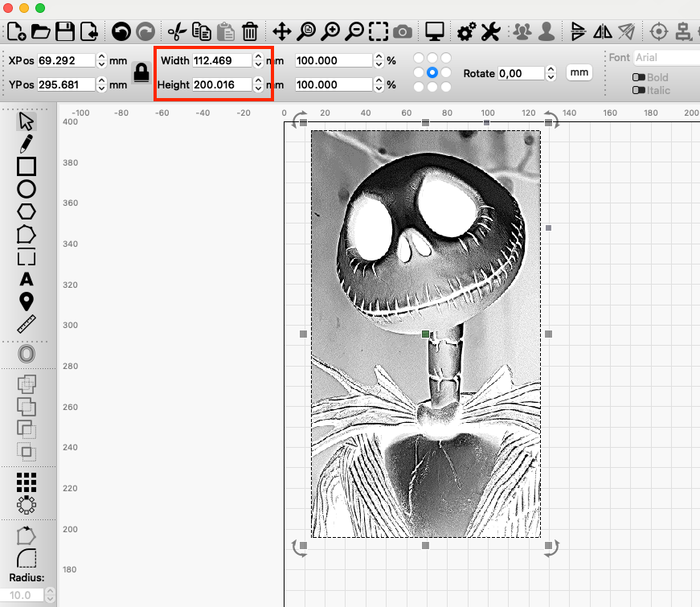The height and width of the screenshot is (607, 700).
Task: Select the Radius corner tool
Action: click(x=27, y=558)
